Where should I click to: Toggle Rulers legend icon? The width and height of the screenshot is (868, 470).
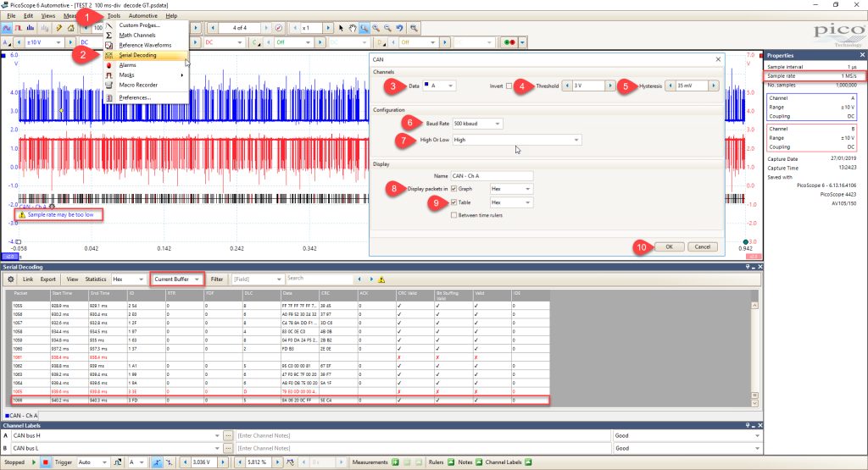click(x=451, y=462)
